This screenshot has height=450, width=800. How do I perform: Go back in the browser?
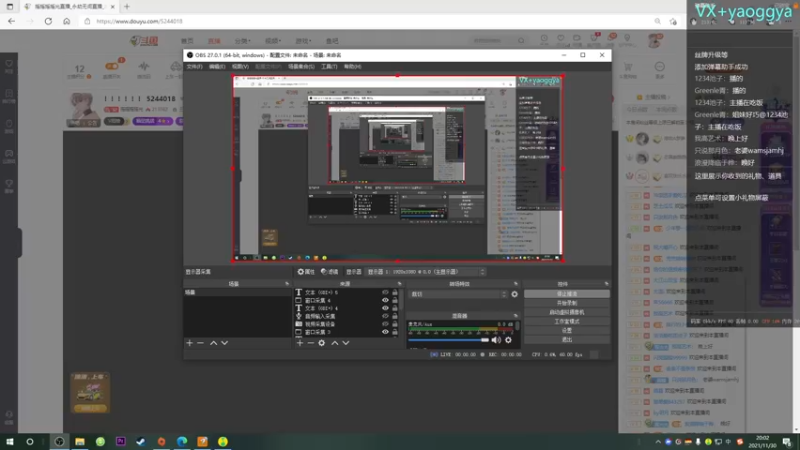pos(11,21)
